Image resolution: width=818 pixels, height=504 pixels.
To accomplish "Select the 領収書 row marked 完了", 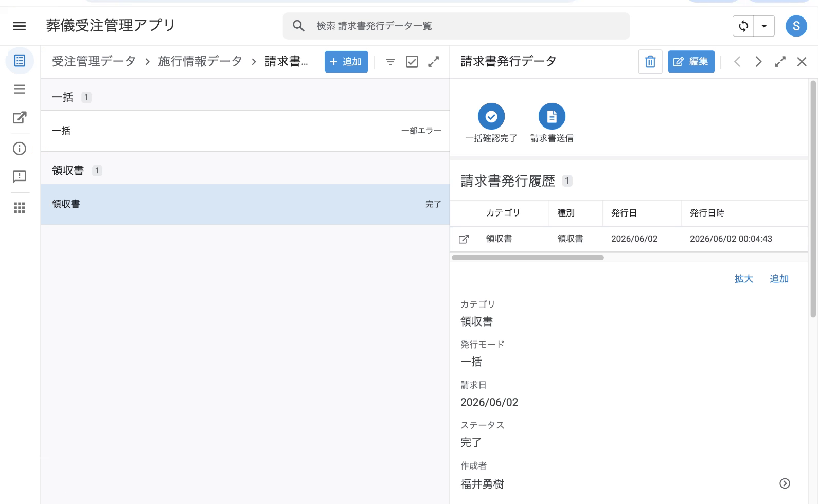I will pyautogui.click(x=245, y=204).
